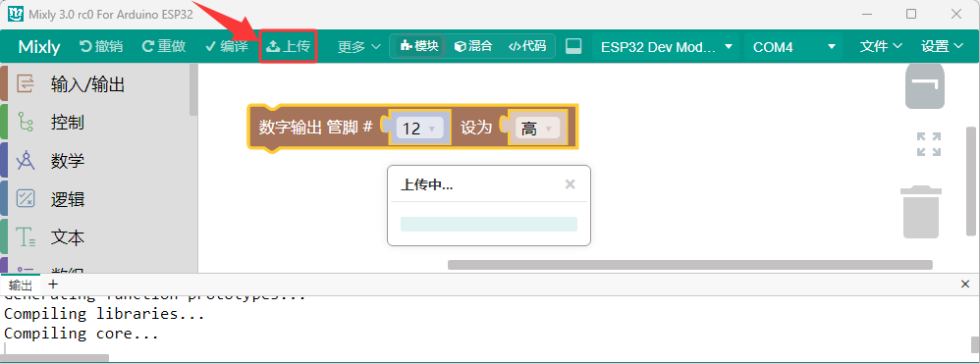Switch to 代码 code view
The width and height of the screenshot is (980, 363).
[527, 45]
